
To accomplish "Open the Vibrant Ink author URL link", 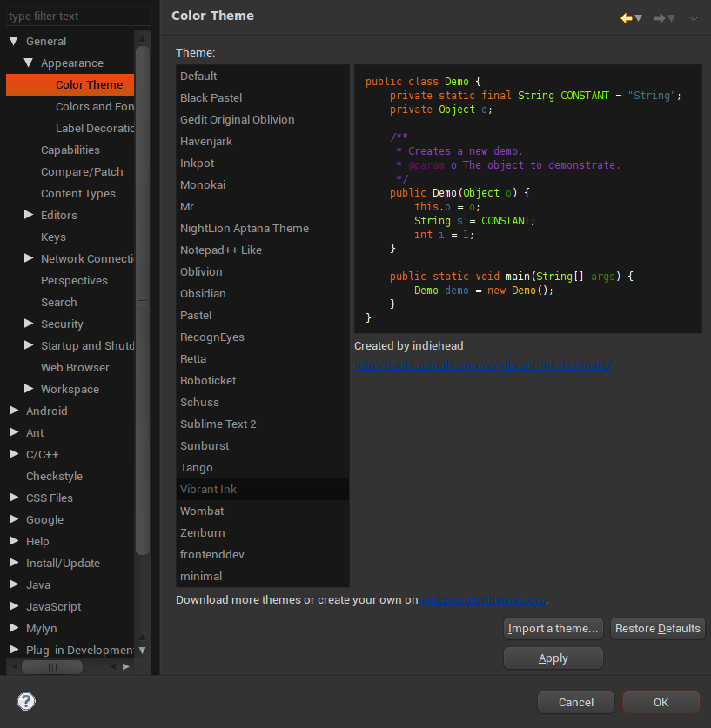I will tap(483, 365).
